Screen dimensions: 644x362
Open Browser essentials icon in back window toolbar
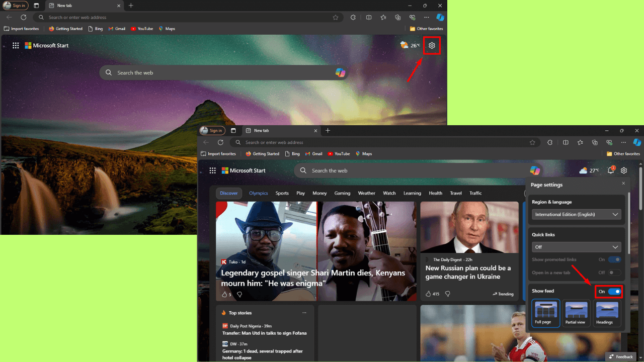[x=413, y=17]
